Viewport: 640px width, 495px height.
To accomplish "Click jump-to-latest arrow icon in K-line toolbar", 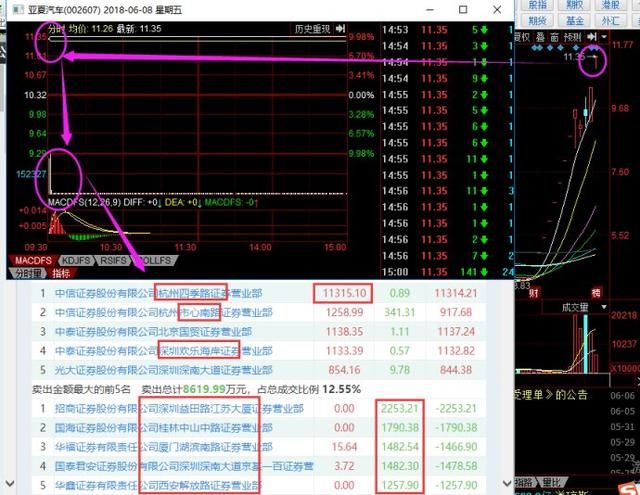I will point(591,37).
